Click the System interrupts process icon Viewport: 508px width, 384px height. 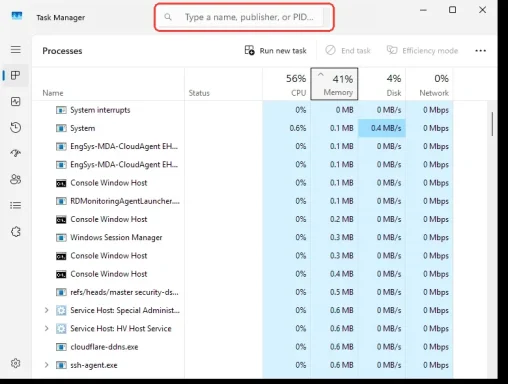pyautogui.click(x=61, y=110)
